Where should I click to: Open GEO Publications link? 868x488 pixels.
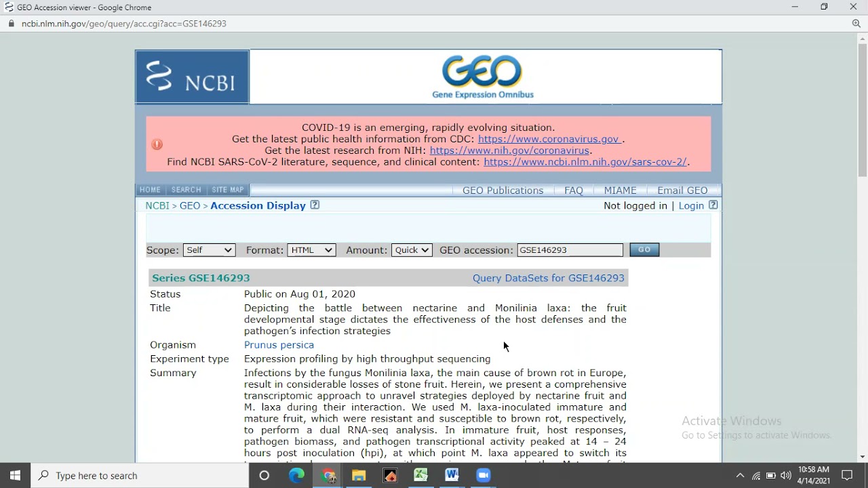503,190
